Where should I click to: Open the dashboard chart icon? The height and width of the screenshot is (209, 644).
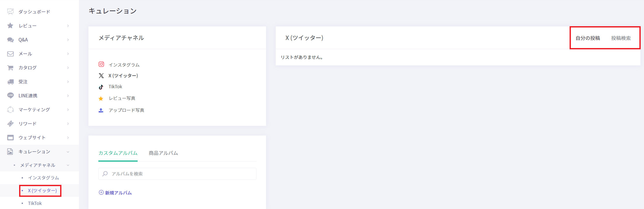coord(10,12)
